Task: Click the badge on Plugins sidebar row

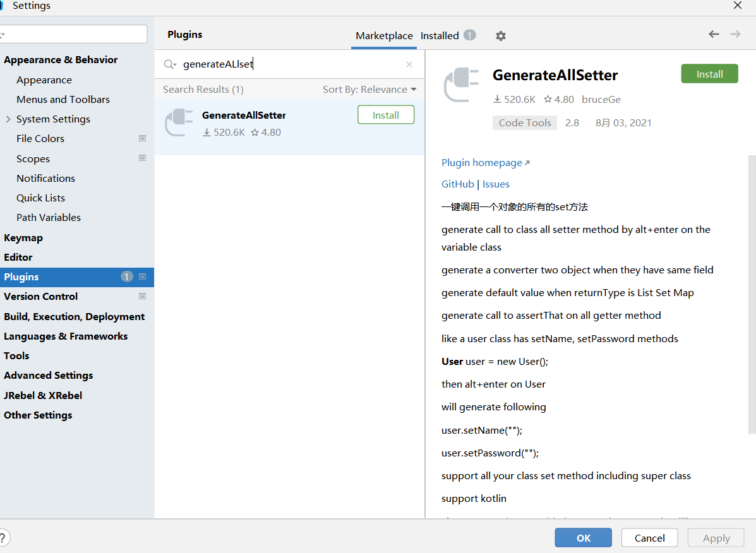Action: click(x=126, y=276)
